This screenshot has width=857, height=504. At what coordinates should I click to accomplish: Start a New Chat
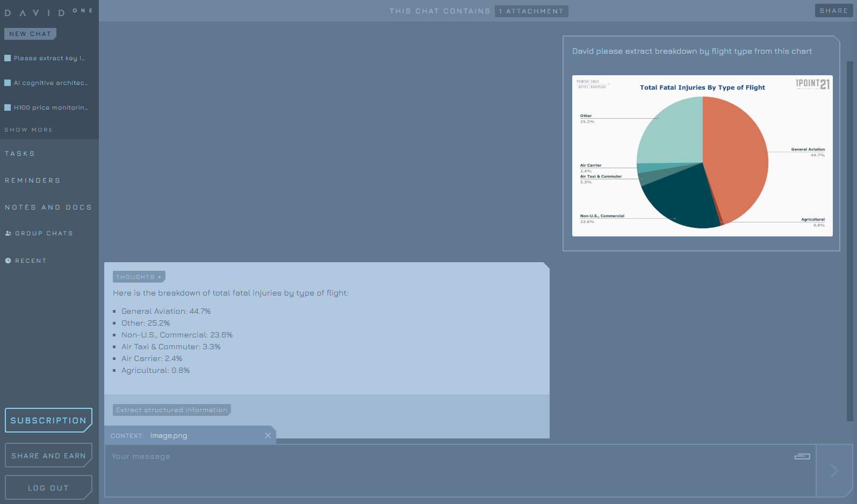click(30, 34)
